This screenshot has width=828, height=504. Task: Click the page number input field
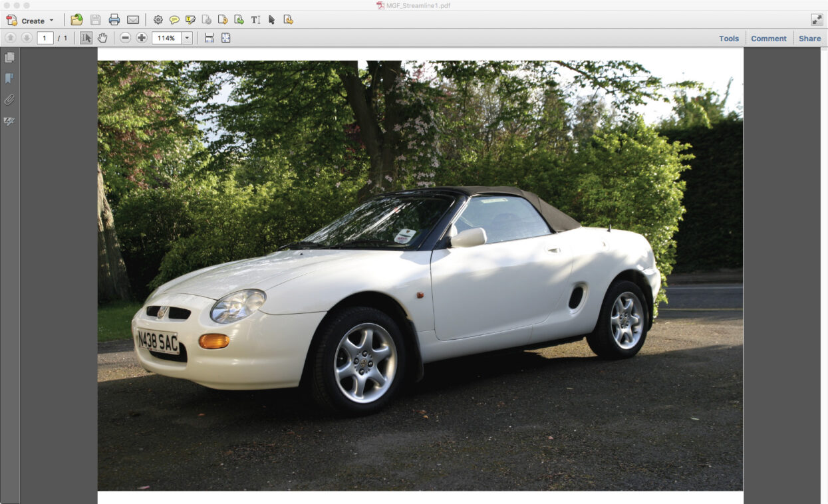coord(45,38)
